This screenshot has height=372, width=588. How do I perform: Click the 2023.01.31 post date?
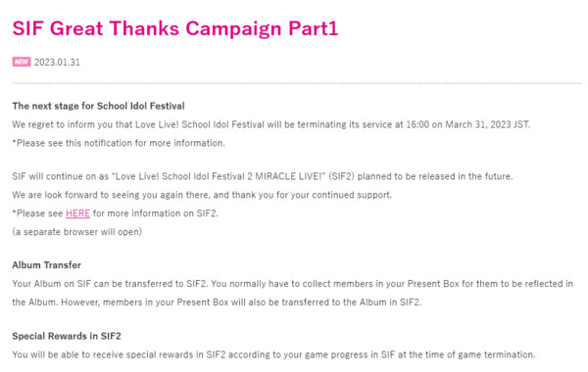pos(58,63)
